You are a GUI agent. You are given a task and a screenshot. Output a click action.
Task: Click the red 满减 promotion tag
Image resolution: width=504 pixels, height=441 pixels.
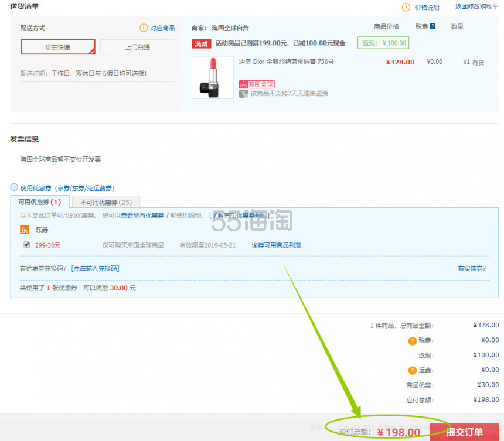[201, 44]
